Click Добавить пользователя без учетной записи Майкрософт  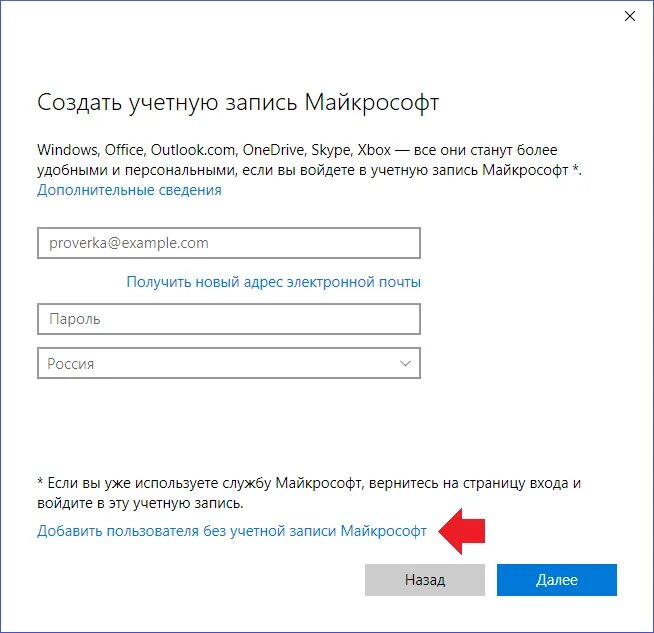tap(232, 531)
